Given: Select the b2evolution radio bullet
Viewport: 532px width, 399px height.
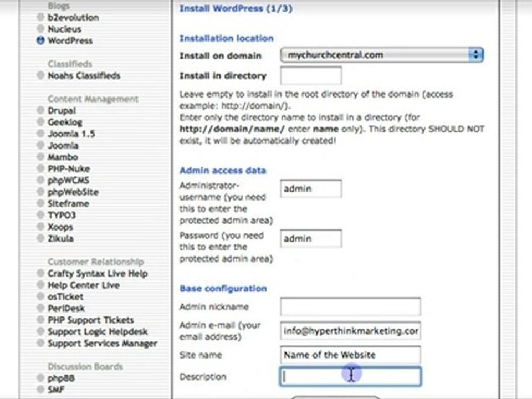Looking at the screenshot, I should 40,17.
